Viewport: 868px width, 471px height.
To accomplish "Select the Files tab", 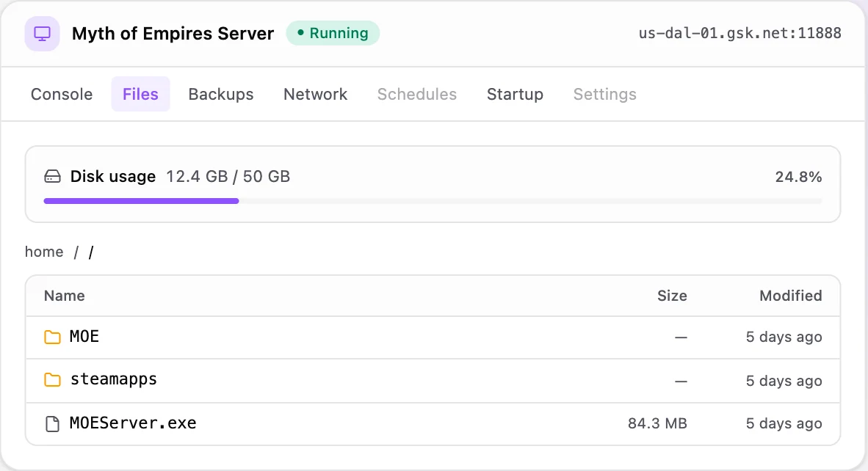I will (140, 94).
